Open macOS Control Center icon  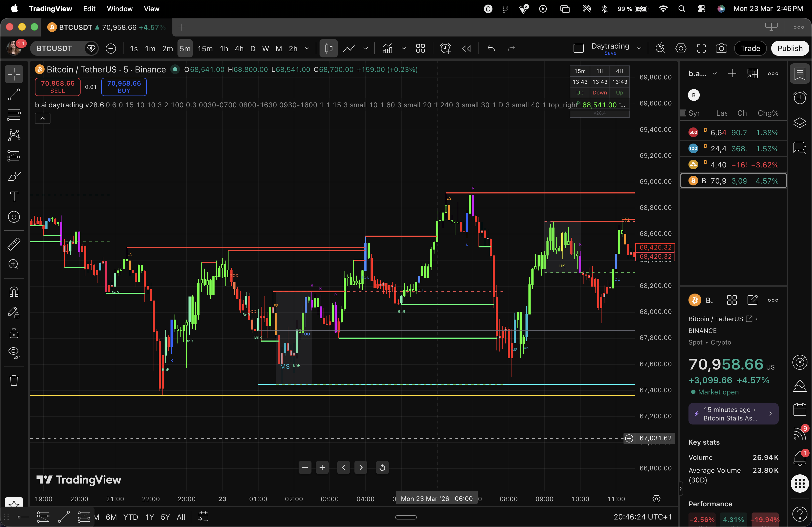coord(701,9)
